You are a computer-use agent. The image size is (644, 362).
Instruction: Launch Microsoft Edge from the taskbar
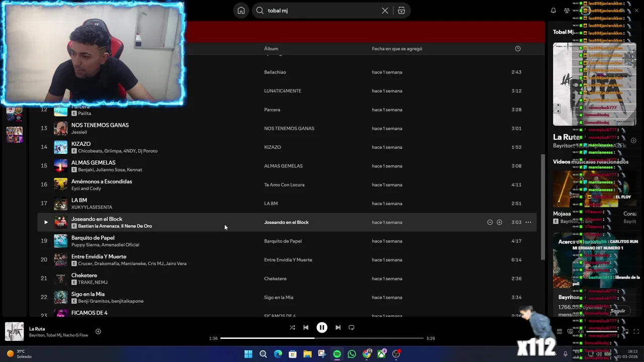pos(278,354)
